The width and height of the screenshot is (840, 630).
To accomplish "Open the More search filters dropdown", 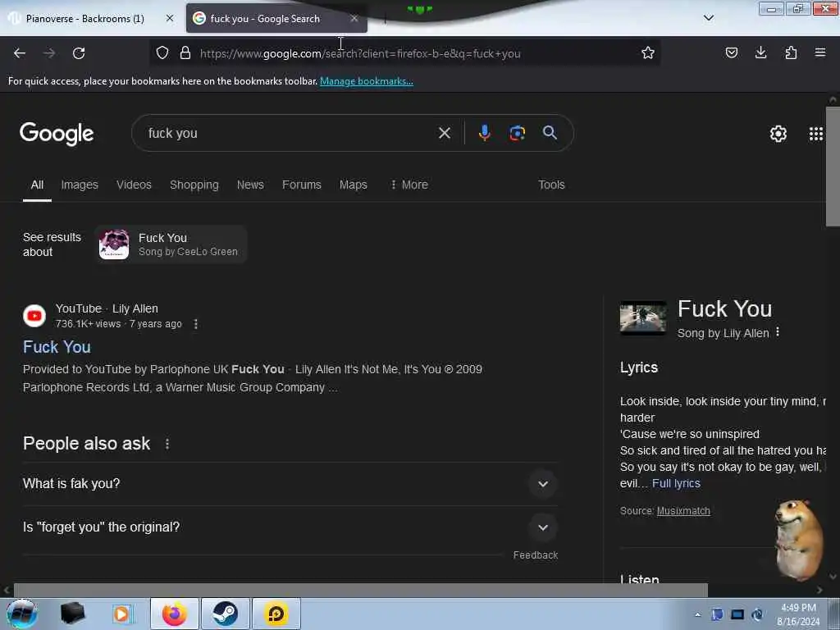I will (409, 185).
